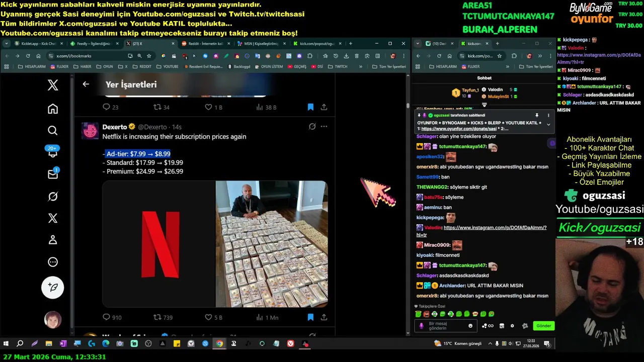Open Windows taskbar search
The image size is (644, 362).
[20, 344]
